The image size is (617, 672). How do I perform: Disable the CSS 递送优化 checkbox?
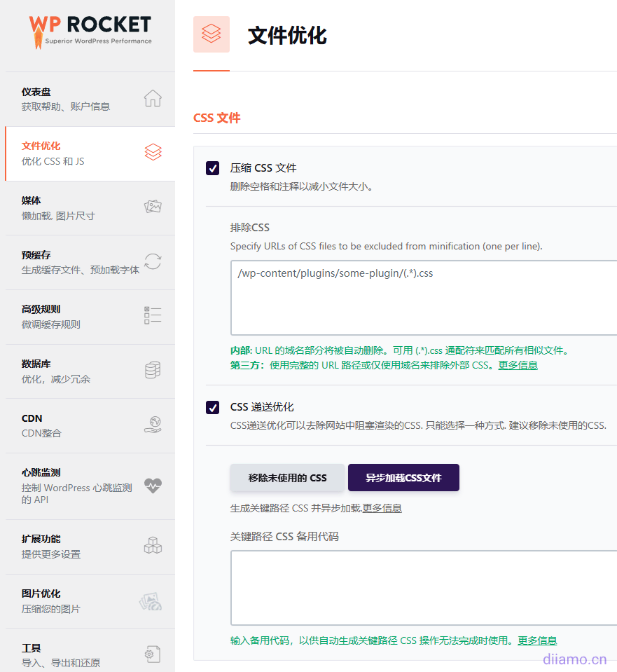[213, 407]
